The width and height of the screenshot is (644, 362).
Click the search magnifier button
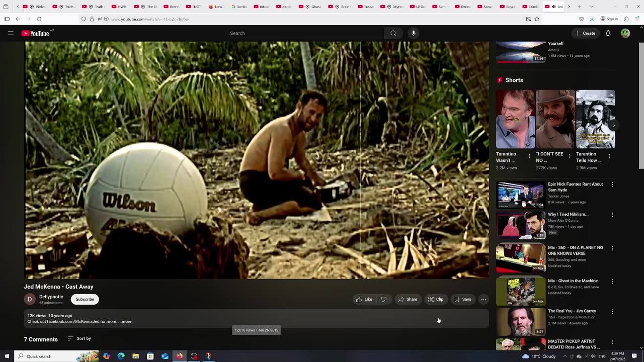[393, 33]
